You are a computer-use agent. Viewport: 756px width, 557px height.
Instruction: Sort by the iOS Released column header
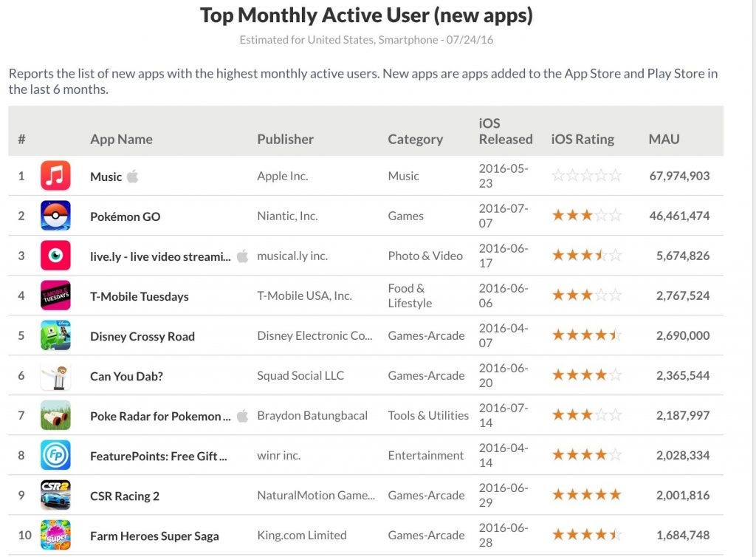coord(505,131)
